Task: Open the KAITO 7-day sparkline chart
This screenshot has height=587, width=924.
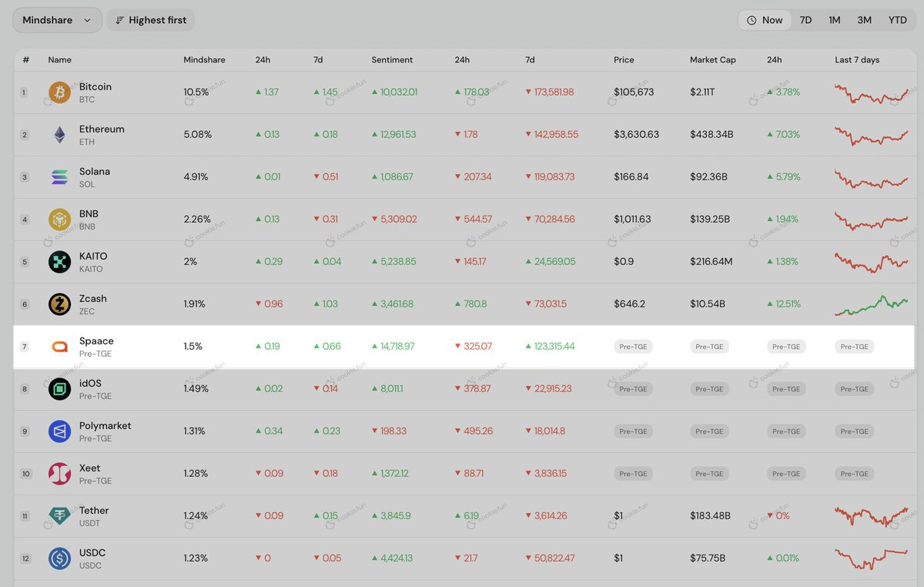Action: click(872, 263)
